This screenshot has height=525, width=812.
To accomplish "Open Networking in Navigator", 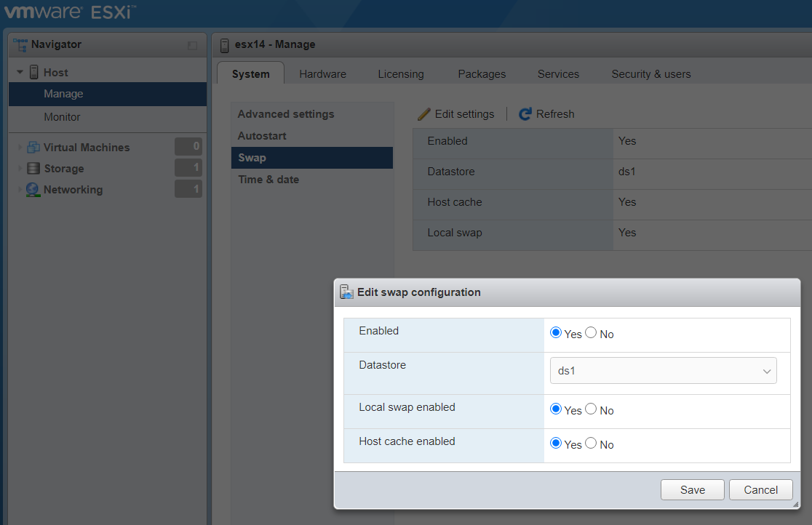I will point(73,190).
